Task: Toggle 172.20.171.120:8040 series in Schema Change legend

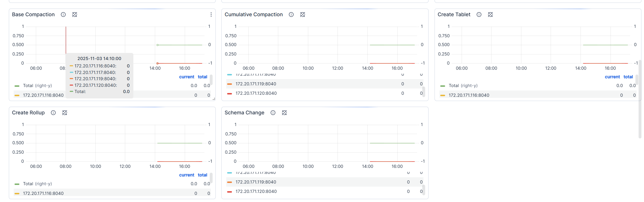Action: [x=256, y=191]
